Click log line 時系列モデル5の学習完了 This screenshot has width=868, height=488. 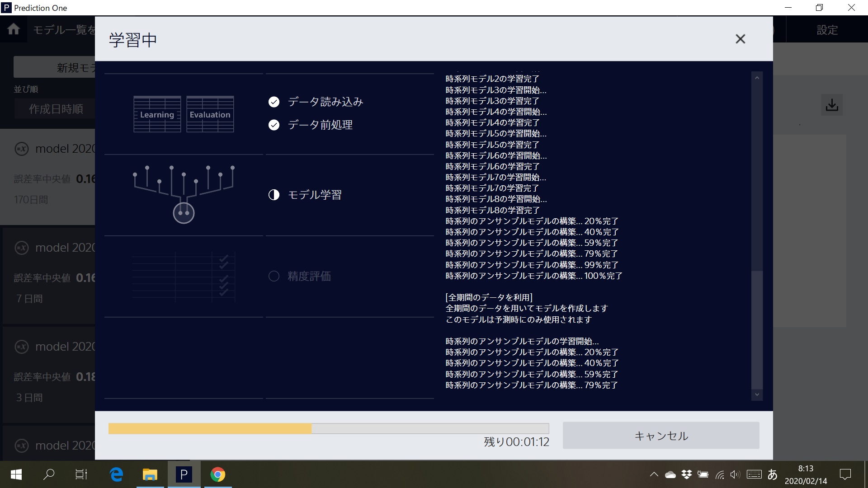pos(492,145)
